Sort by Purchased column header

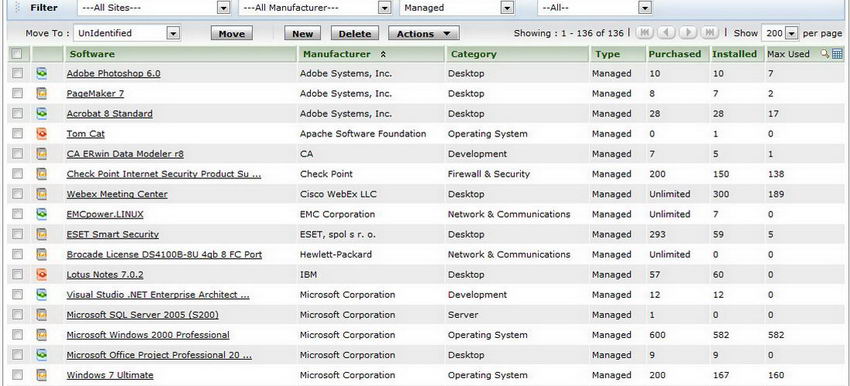point(675,54)
